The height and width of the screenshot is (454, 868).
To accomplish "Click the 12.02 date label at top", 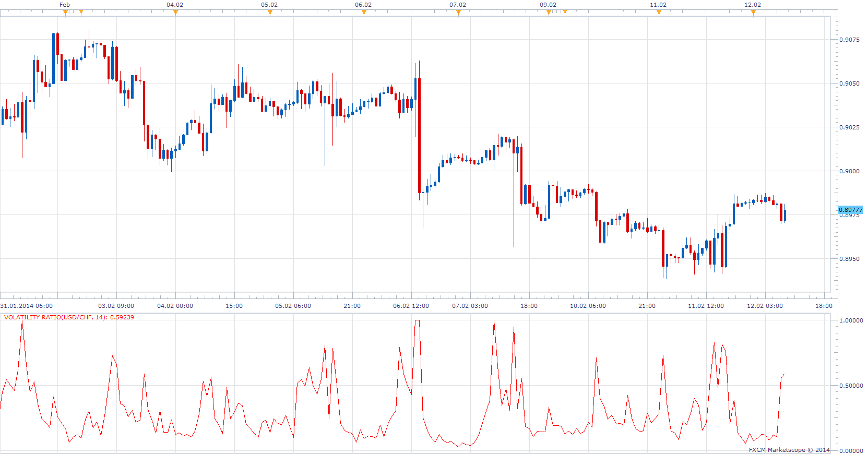I will click(x=753, y=5).
